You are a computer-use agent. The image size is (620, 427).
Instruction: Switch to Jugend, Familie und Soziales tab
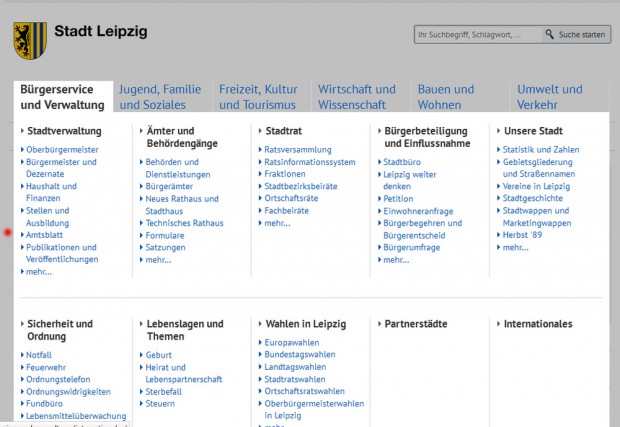point(161,97)
